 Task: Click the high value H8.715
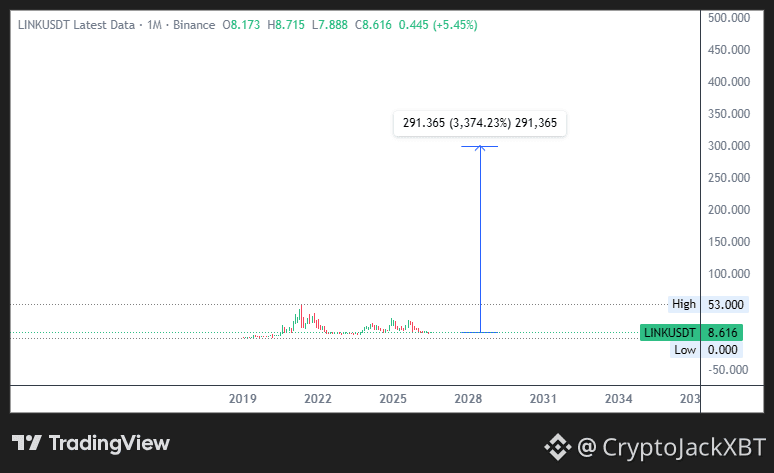(286, 25)
